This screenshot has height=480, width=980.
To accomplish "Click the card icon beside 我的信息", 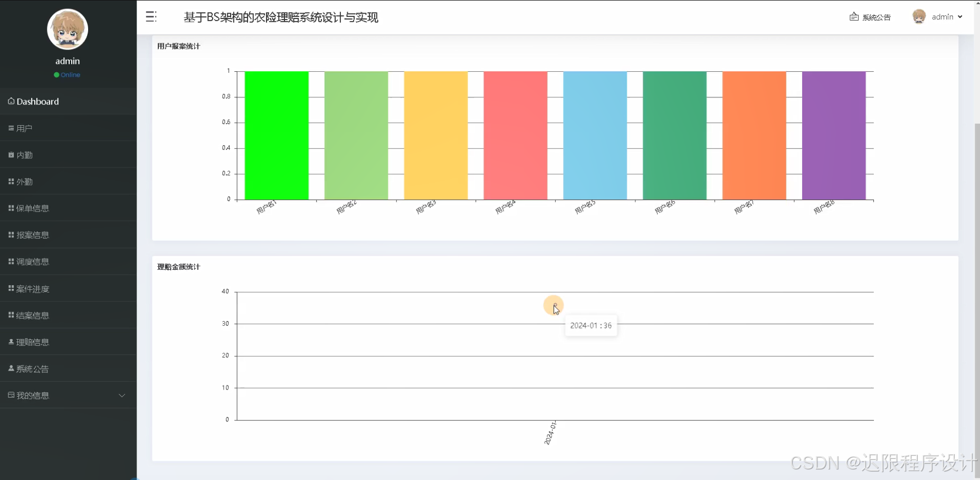I will [11, 395].
